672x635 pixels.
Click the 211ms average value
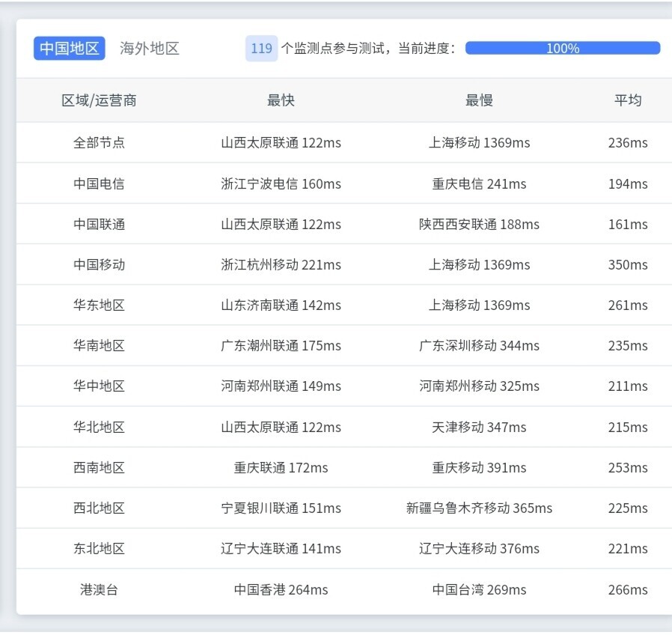(628, 386)
